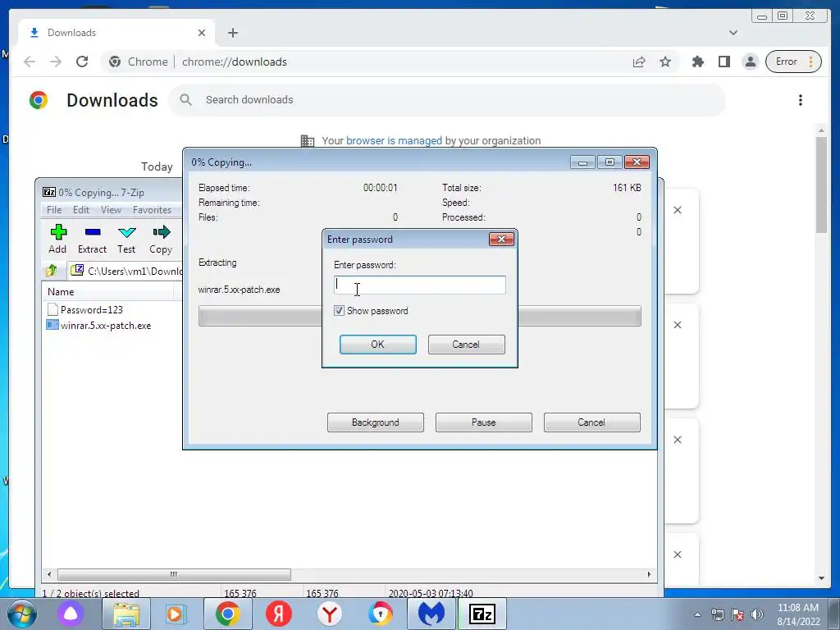The width and height of the screenshot is (840, 630).
Task: Show hidden system tray icons
Action: (x=697, y=614)
